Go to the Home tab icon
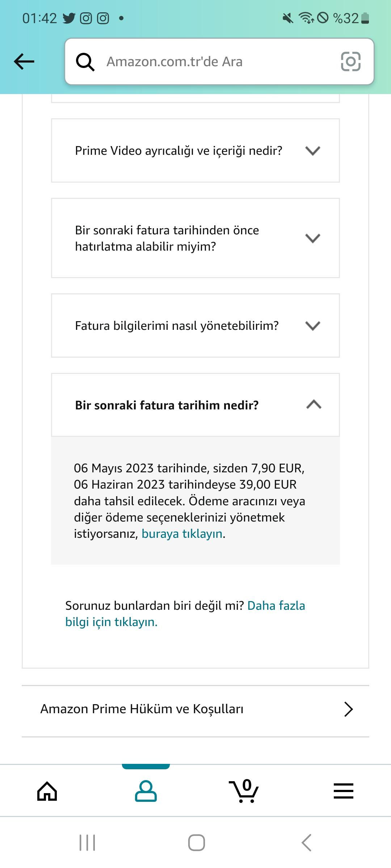The image size is (391, 868). pos(47,791)
